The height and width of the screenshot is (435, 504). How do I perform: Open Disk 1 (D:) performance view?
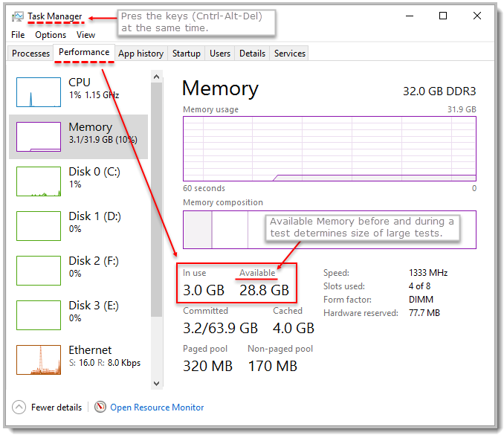click(38, 225)
